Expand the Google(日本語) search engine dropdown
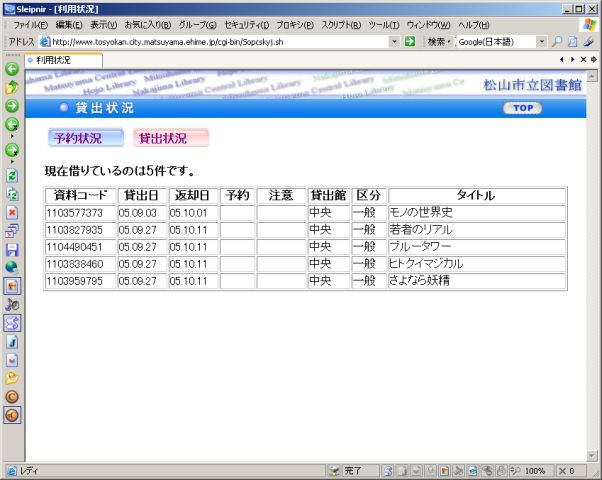The width and height of the screenshot is (602, 480). coord(541,42)
